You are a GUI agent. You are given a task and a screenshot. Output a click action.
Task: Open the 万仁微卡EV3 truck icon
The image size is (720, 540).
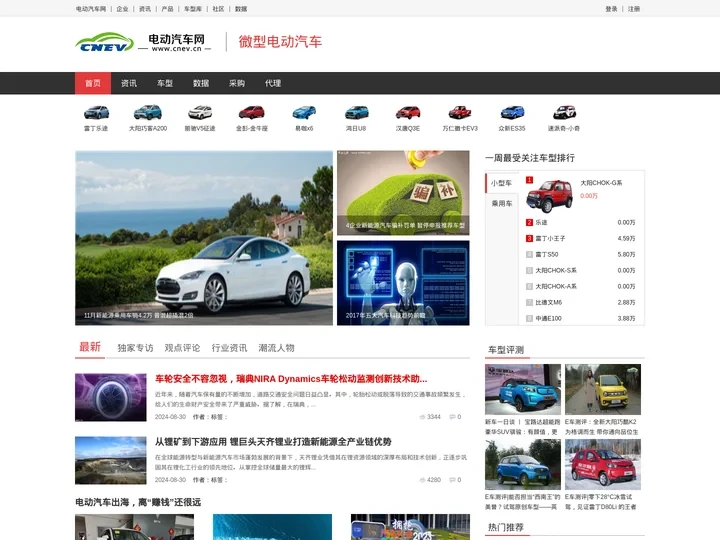[x=460, y=112]
